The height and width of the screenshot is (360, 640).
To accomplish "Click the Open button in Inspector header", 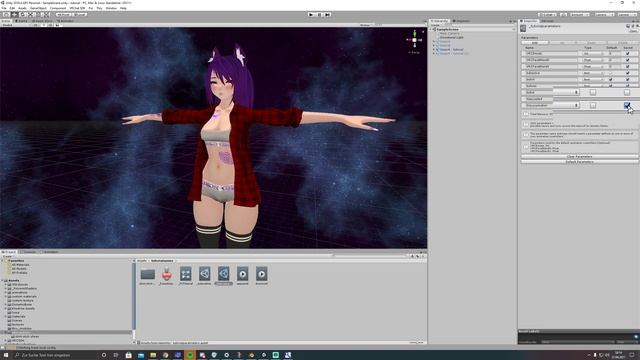I will (633, 31).
